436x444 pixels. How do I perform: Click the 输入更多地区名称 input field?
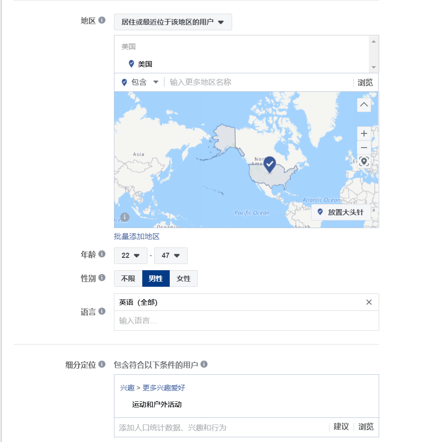(x=259, y=82)
